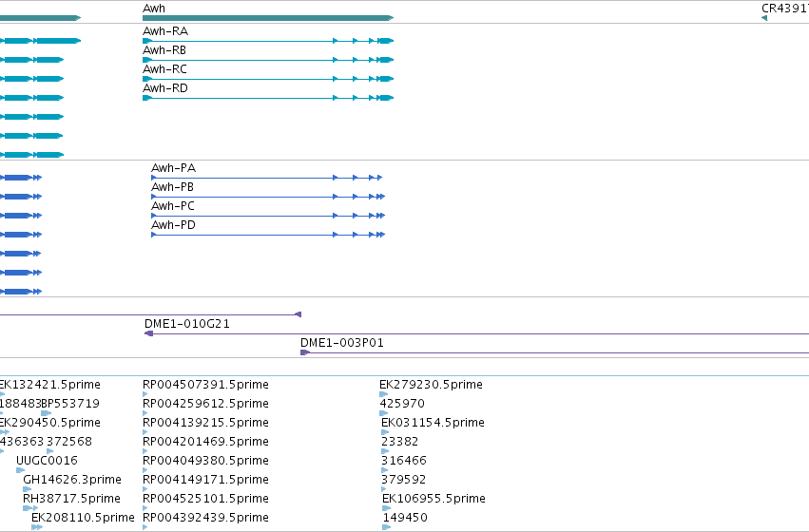This screenshot has width=809, height=532.
Task: Click the RP004049380.5prime arrow marker
Action: click(145, 470)
